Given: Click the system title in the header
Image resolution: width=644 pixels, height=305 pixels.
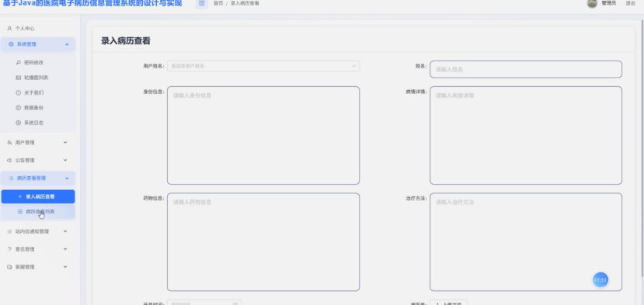Looking at the screenshot, I should [x=92, y=4].
